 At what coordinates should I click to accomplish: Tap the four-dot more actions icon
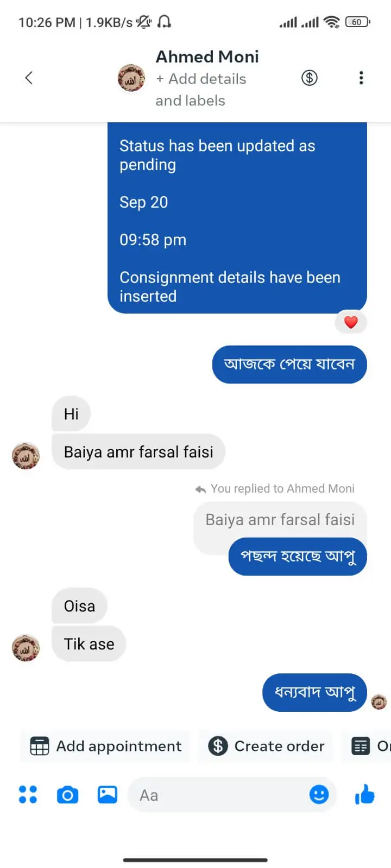tap(28, 795)
